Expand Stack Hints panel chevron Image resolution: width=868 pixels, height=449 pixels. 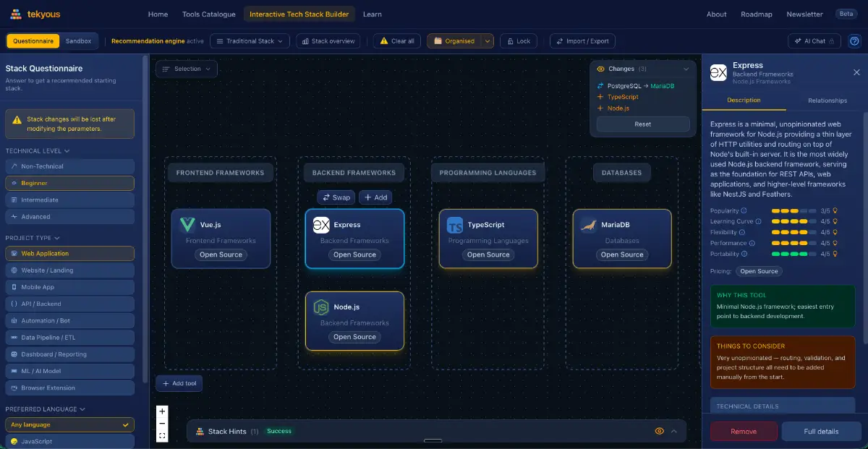674,431
